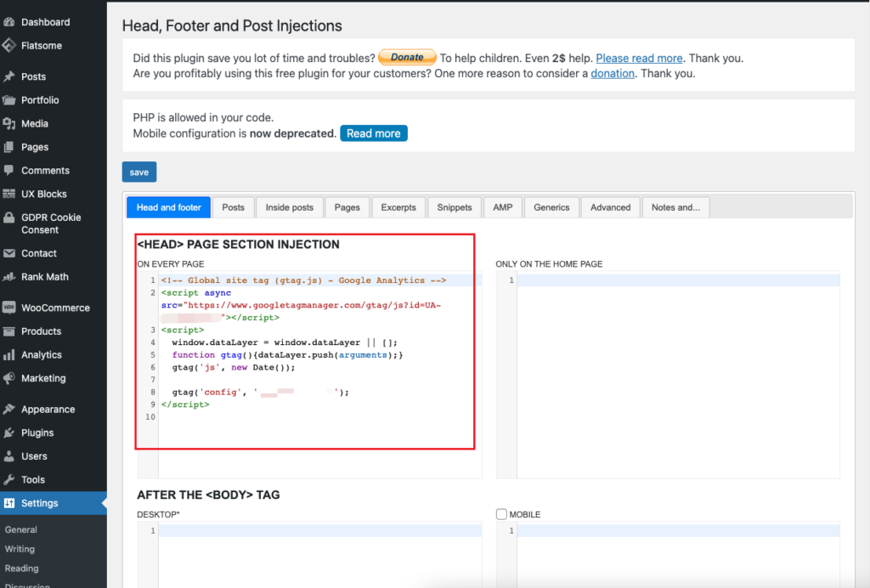Click the Posts pushpin icon
Viewport: 870px width, 588px height.
click(x=8, y=76)
